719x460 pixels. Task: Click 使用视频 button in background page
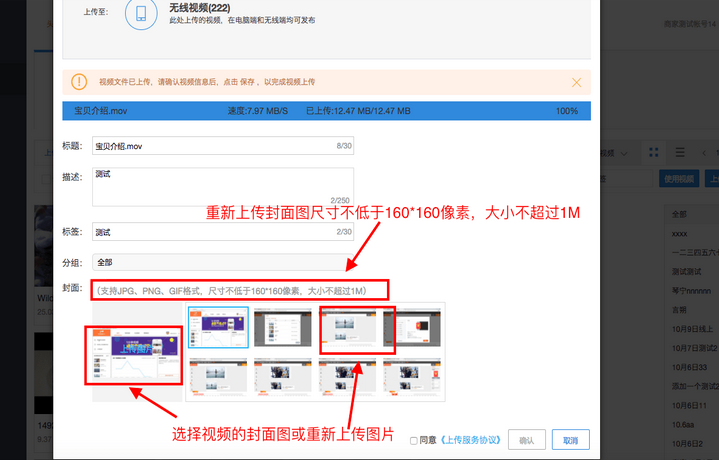679,178
